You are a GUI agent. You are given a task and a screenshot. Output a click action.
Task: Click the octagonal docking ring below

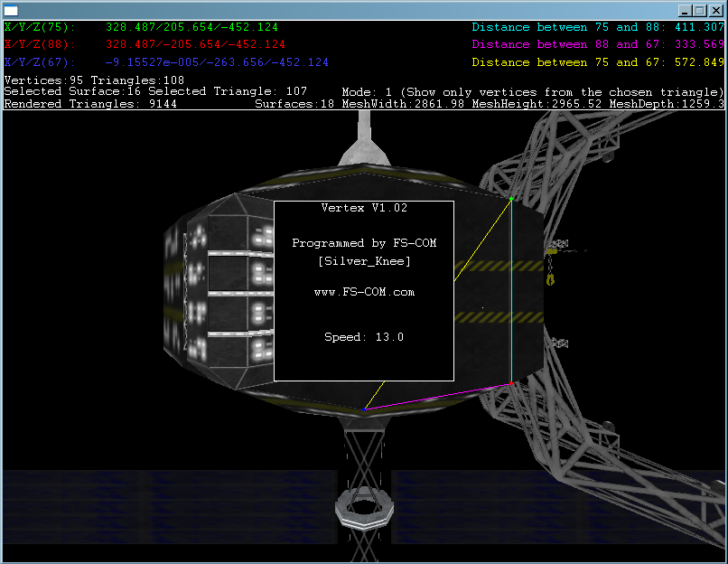pos(365,508)
